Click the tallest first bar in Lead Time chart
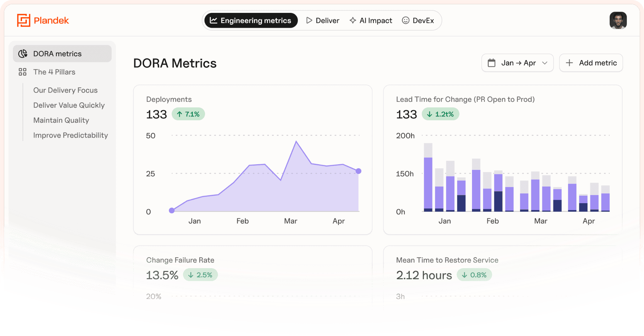 pos(428,177)
